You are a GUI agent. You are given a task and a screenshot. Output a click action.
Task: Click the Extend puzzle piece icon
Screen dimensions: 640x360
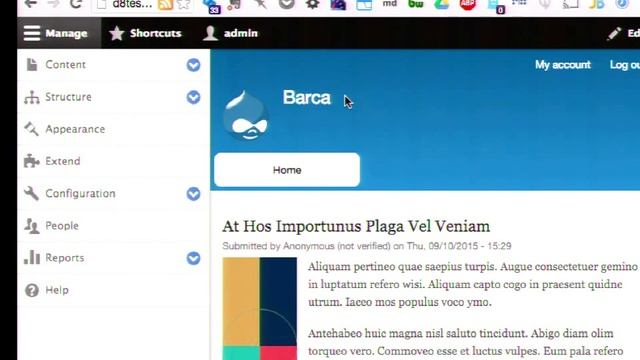31,161
